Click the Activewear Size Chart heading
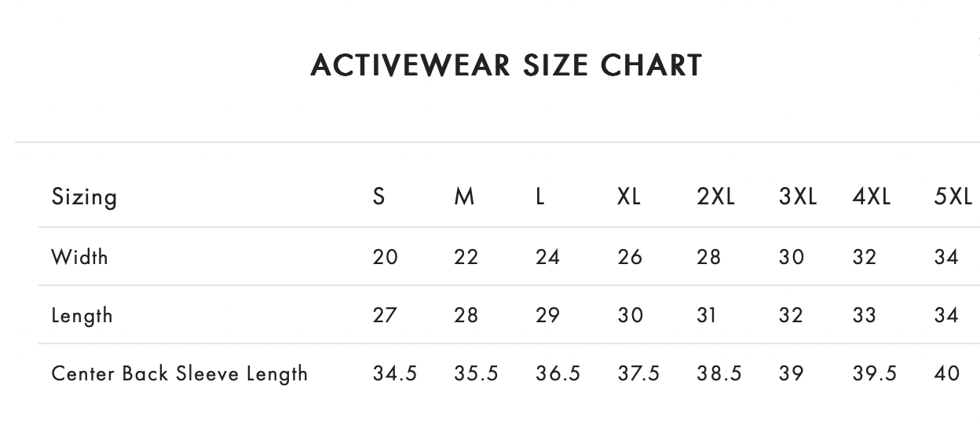Screen dimensions: 980x437 pyautogui.click(x=506, y=65)
